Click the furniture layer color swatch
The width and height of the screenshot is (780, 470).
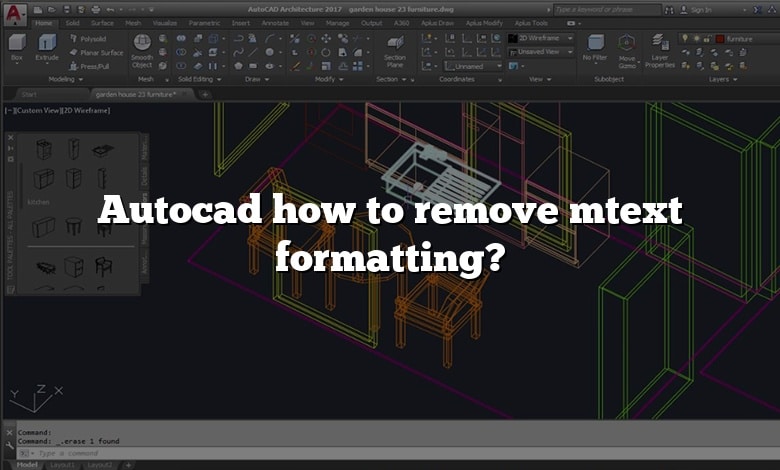pos(719,38)
